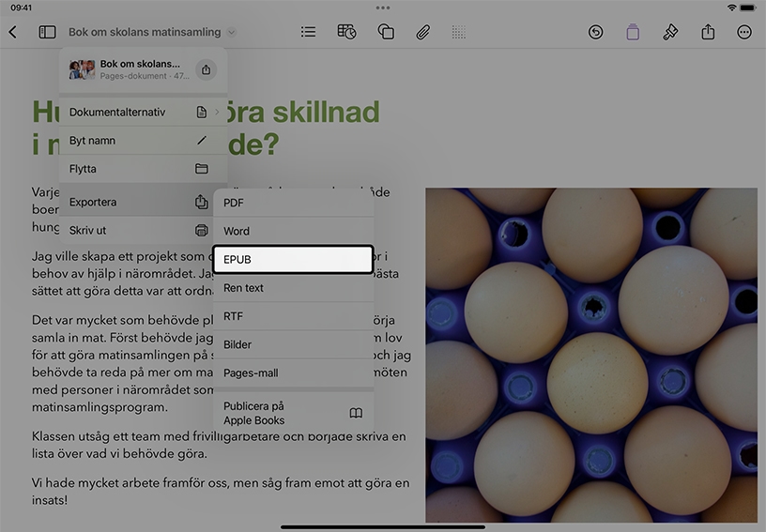
Task: Click the share icon in top toolbar
Action: tap(708, 32)
